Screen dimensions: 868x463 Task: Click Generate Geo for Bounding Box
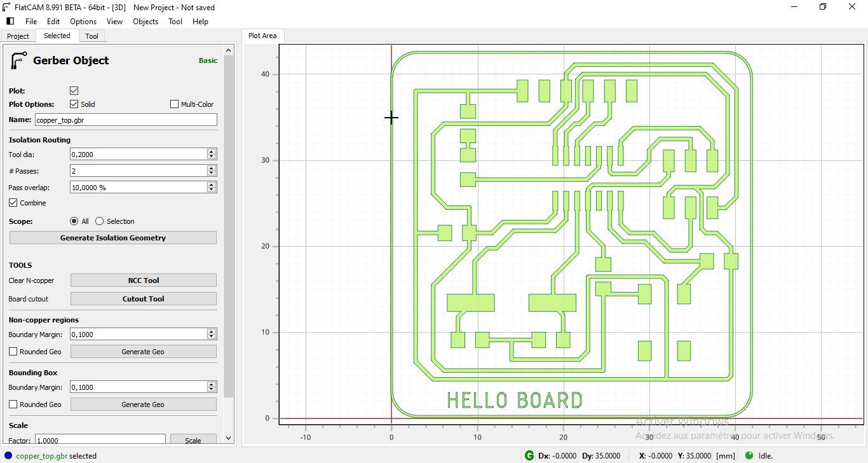coord(144,404)
